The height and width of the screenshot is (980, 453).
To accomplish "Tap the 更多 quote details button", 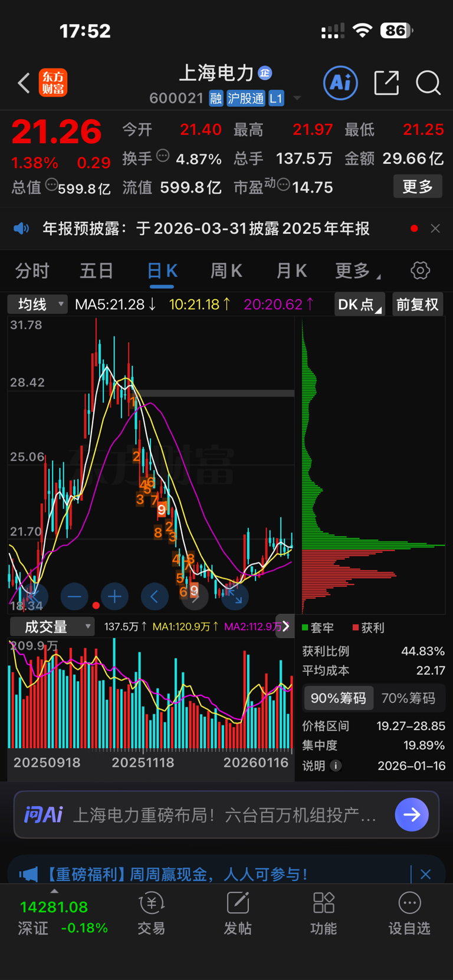I will point(418,187).
